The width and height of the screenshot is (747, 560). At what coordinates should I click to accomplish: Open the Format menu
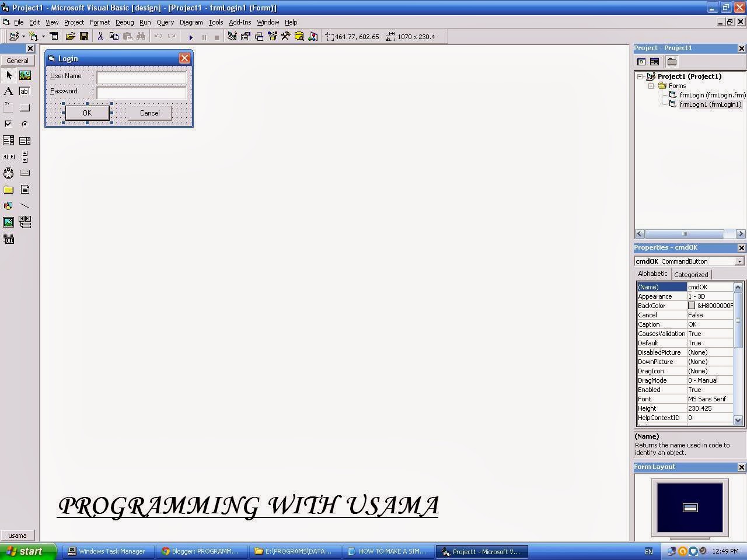pyautogui.click(x=100, y=22)
